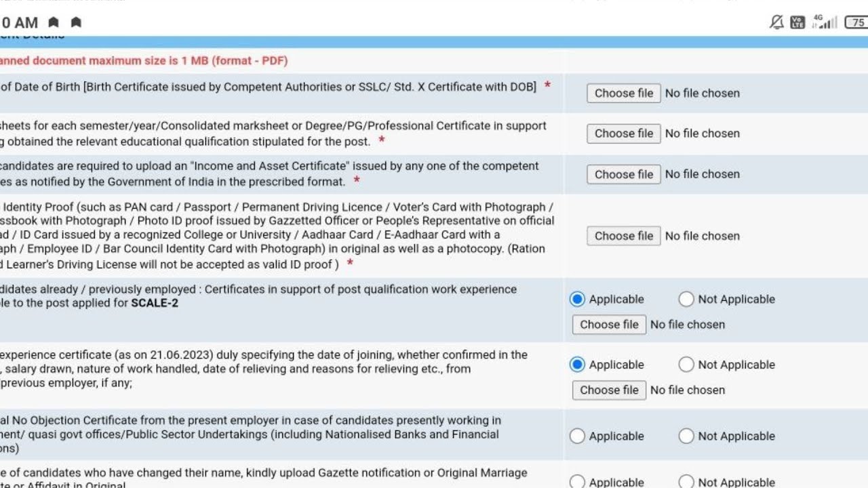The image size is (868, 488).
Task: Click the Learner's Driving License not accepted note
Action: [170, 264]
